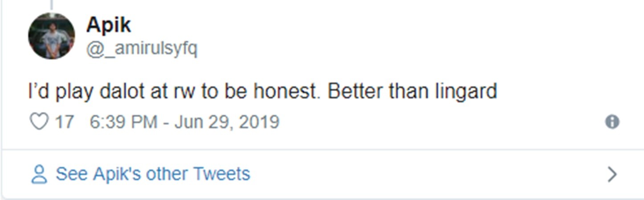
Task: Click the person silhouette icon
Action: (x=39, y=174)
